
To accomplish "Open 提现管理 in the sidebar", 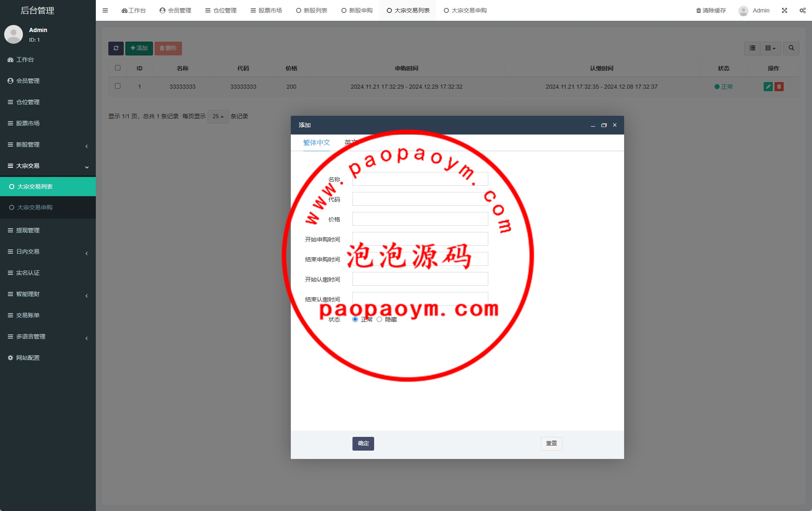I will tap(28, 230).
